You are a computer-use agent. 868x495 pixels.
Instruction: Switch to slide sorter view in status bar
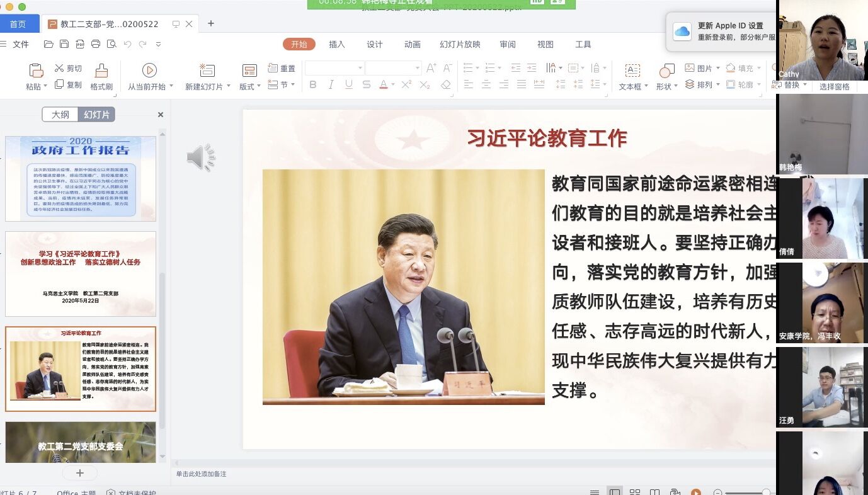(635, 492)
